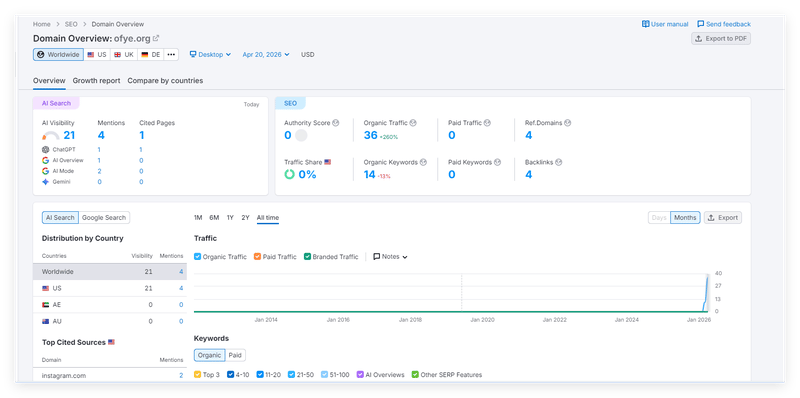Open external link icon beside ofye.org
The image size is (800, 398).
(156, 38)
